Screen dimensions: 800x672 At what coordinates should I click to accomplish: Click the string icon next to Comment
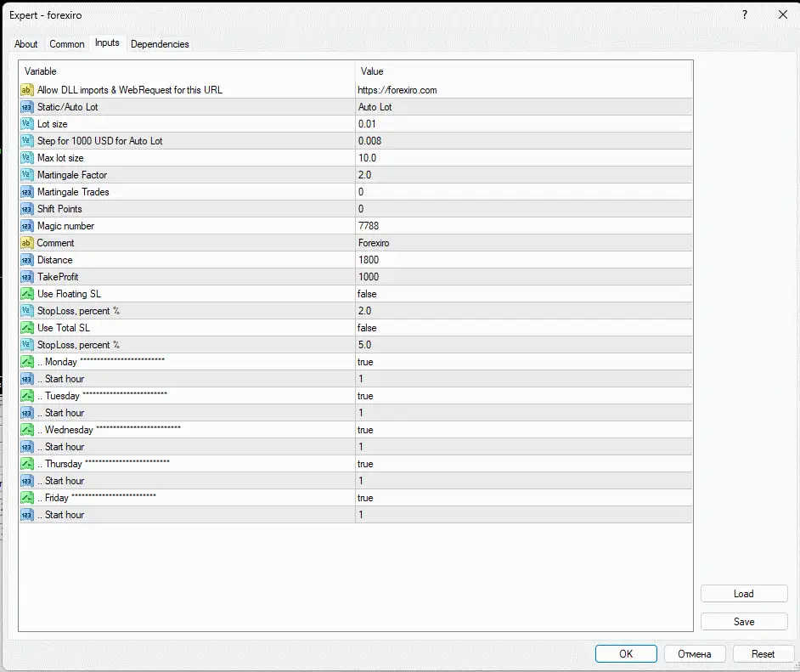pyautogui.click(x=26, y=243)
